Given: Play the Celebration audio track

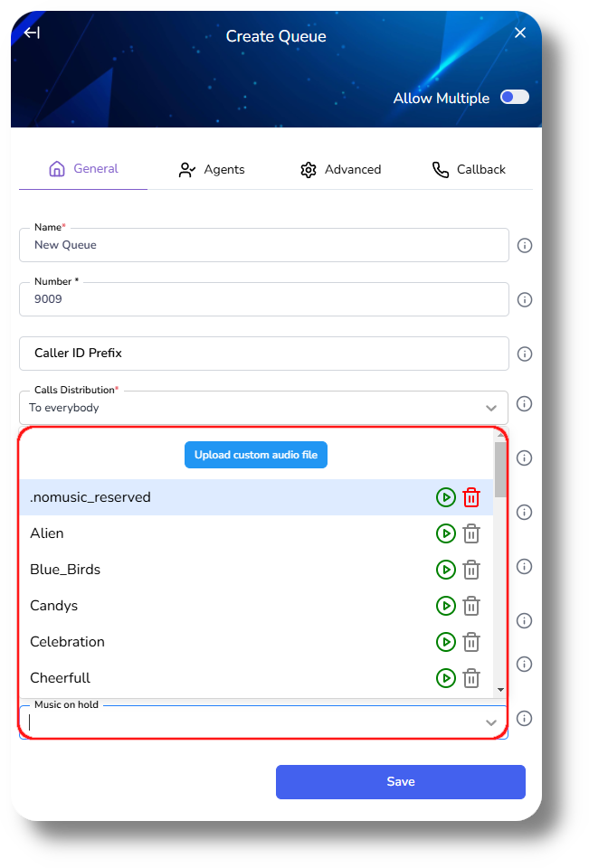Looking at the screenshot, I should (445, 642).
